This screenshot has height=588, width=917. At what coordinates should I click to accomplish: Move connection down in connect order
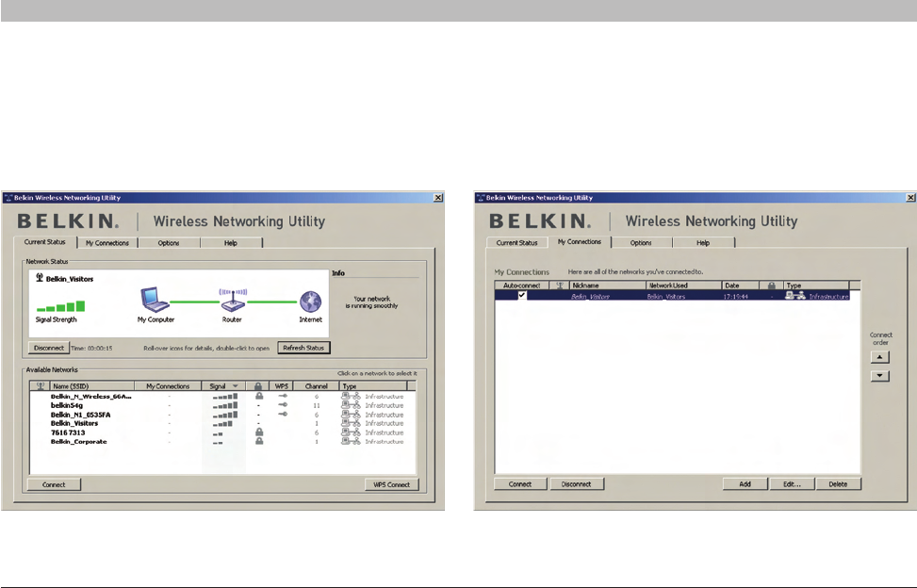[880, 376]
